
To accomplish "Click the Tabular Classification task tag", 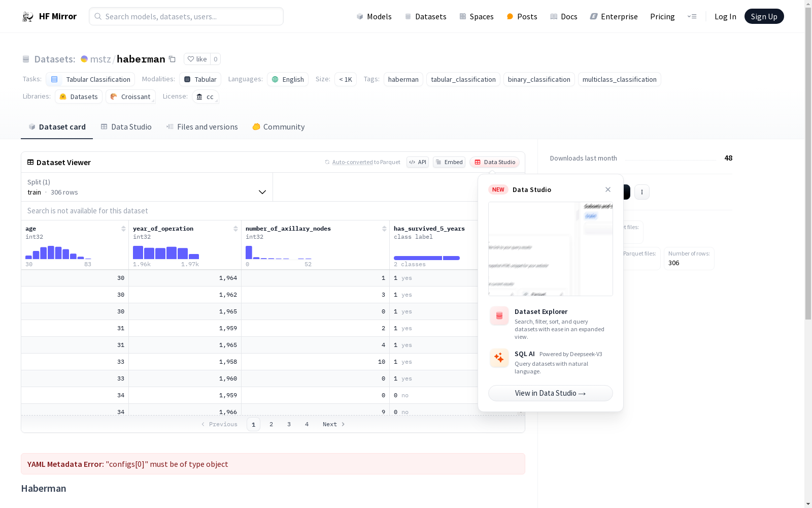I will 90,79.
